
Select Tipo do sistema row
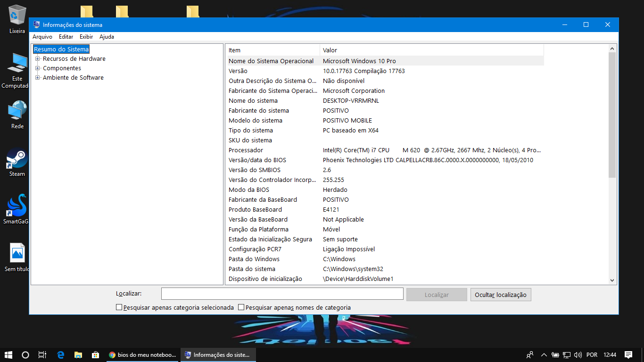click(385, 130)
